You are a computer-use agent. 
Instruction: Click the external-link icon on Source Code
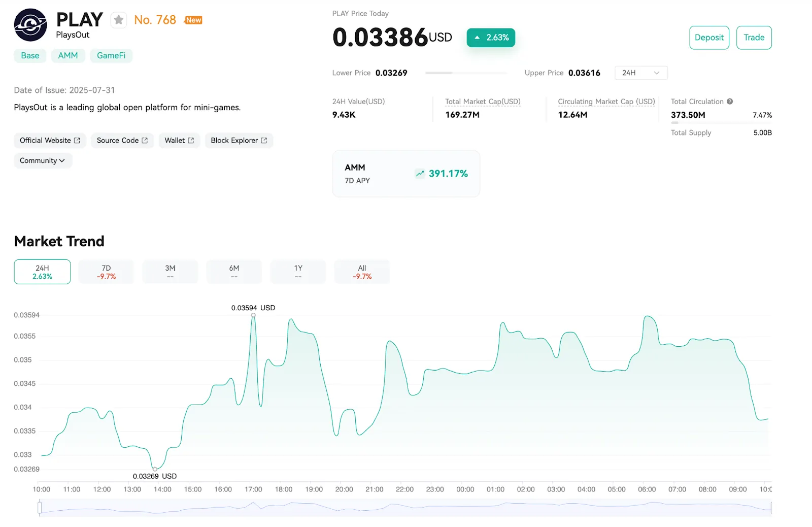click(x=145, y=141)
